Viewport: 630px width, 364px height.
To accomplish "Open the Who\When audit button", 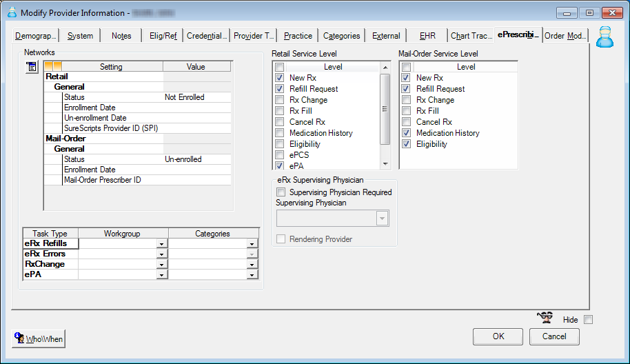I will click(x=39, y=338).
